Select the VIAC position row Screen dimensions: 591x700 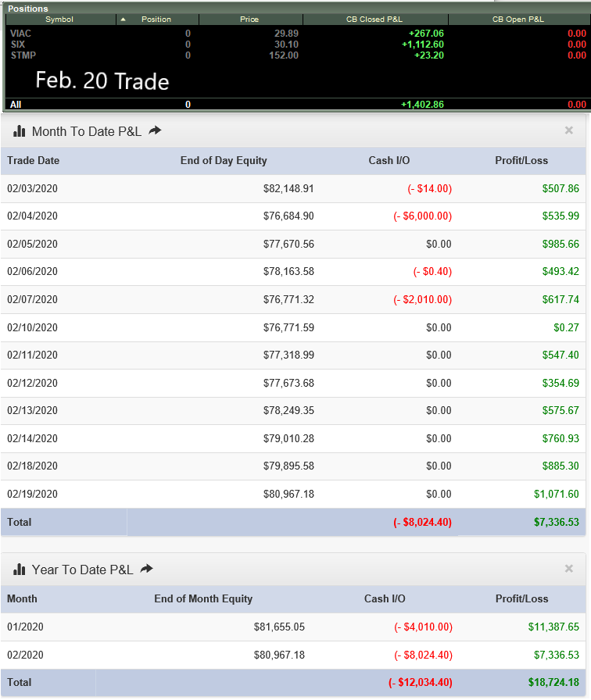(x=298, y=34)
